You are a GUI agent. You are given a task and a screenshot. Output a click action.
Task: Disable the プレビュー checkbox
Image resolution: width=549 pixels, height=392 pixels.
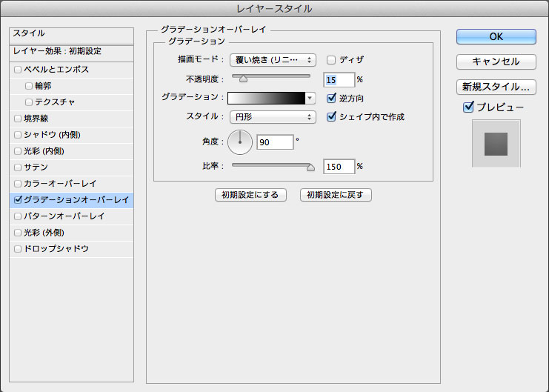point(468,107)
